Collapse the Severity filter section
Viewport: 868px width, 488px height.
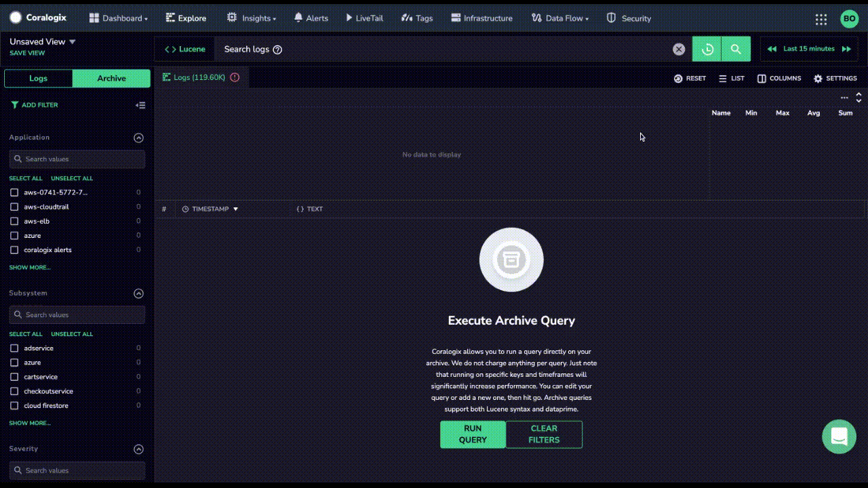pyautogui.click(x=138, y=449)
